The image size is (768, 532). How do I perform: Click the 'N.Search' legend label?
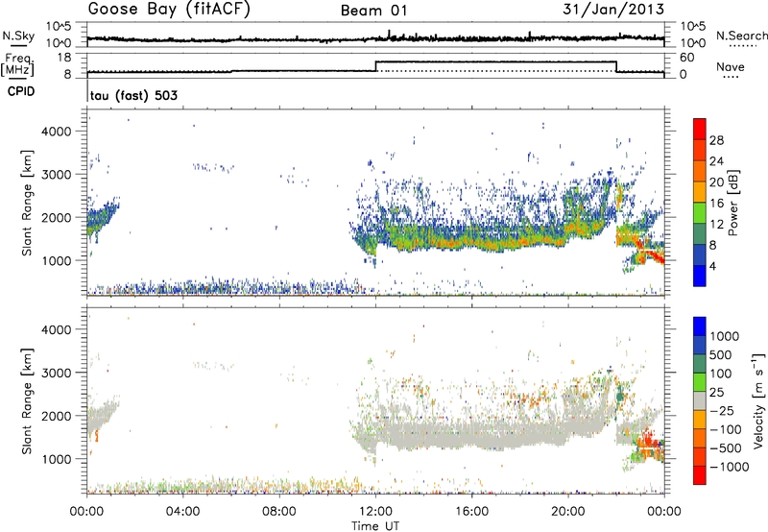pyautogui.click(x=741, y=36)
